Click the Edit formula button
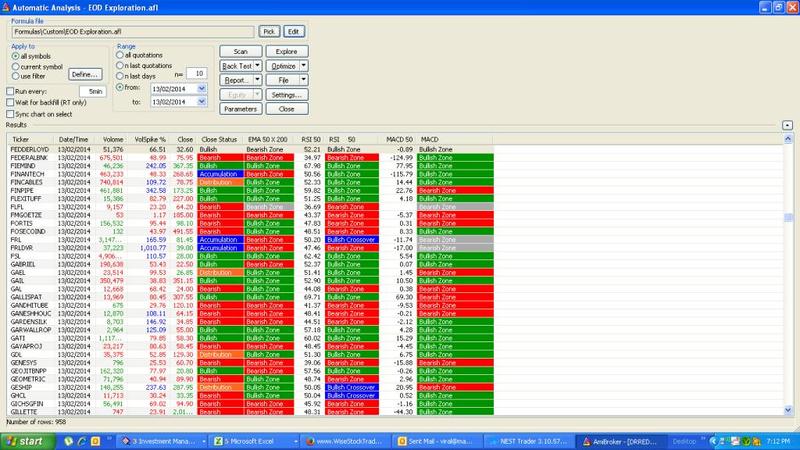800x450 pixels. (x=294, y=32)
